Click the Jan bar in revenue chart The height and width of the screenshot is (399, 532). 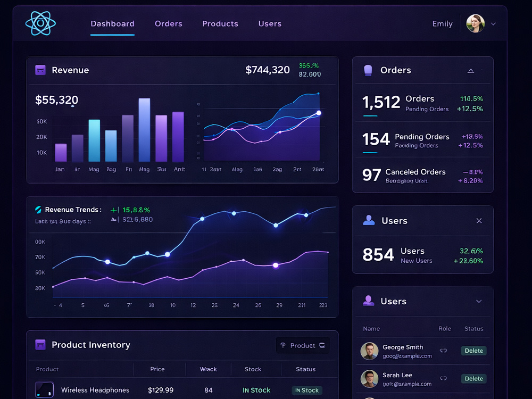(61, 153)
